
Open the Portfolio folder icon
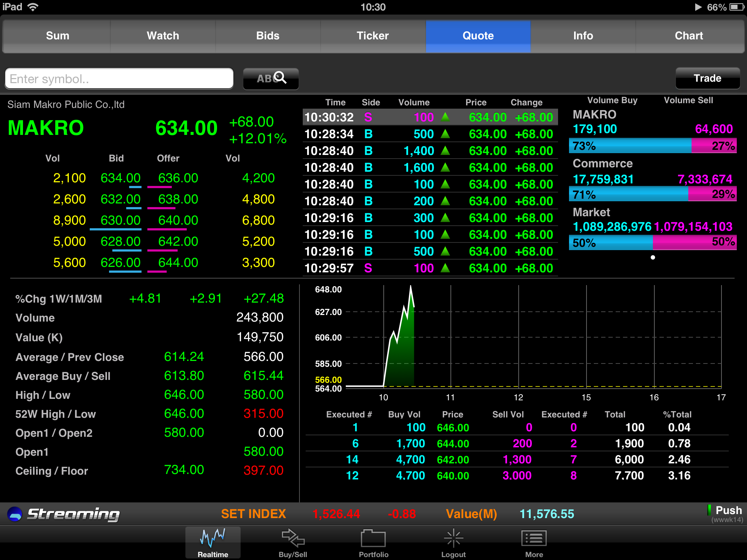coord(373,542)
